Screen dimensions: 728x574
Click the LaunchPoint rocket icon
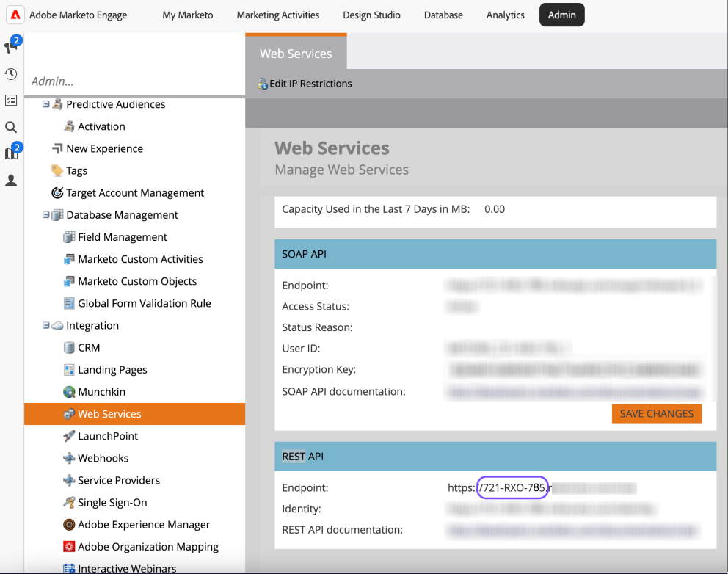(69, 436)
